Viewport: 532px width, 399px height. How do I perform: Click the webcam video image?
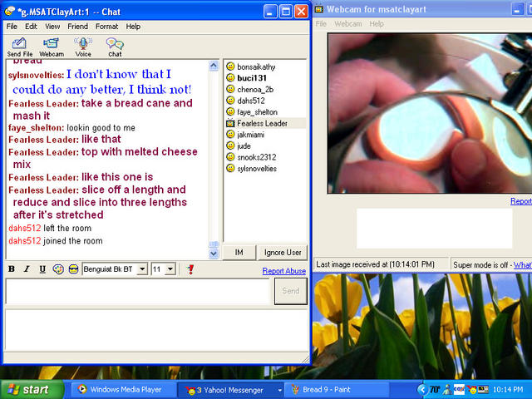(x=430, y=113)
